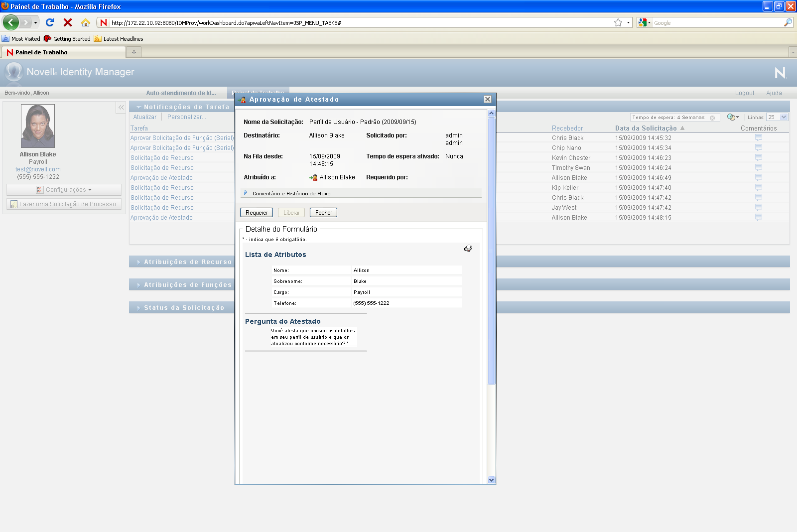This screenshot has width=797, height=532.
Task: Open the Linhas rows dropdown
Action: tap(784, 117)
